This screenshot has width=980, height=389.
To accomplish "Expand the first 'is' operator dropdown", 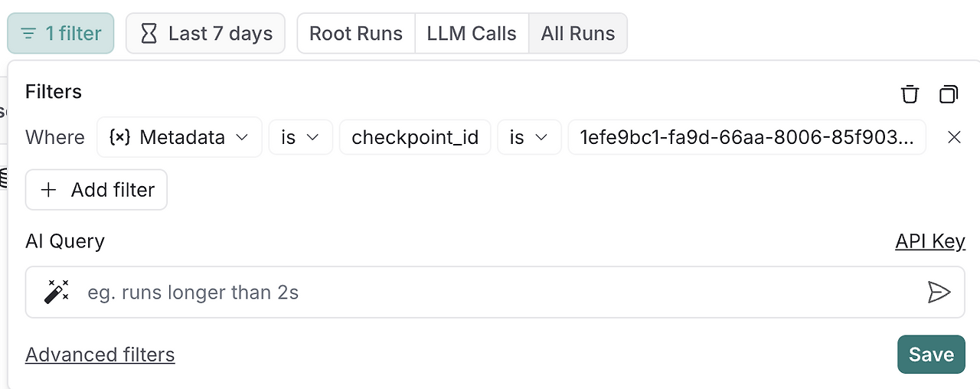I will 300,137.
